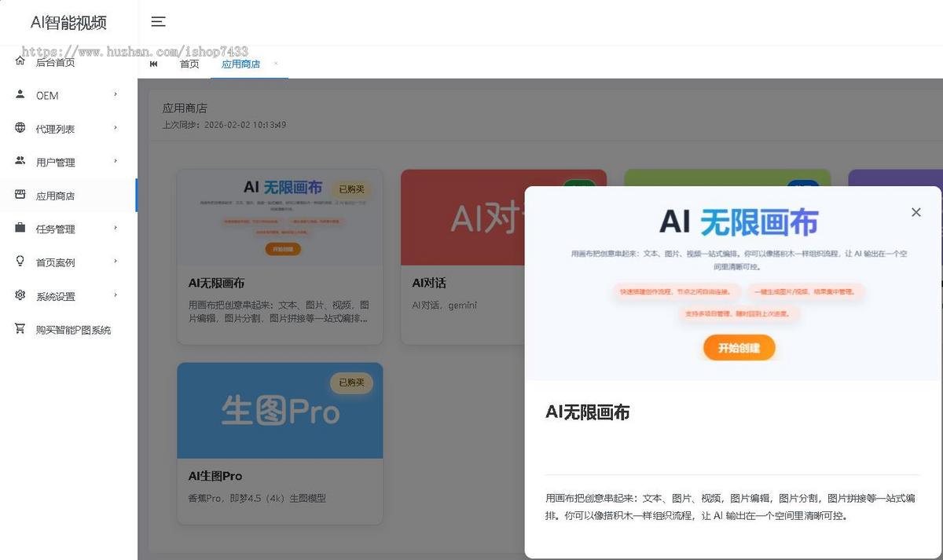This screenshot has height=560, width=943.
Task: Click the popup description paragraph starting 用画布把创意
Action: click(x=731, y=507)
